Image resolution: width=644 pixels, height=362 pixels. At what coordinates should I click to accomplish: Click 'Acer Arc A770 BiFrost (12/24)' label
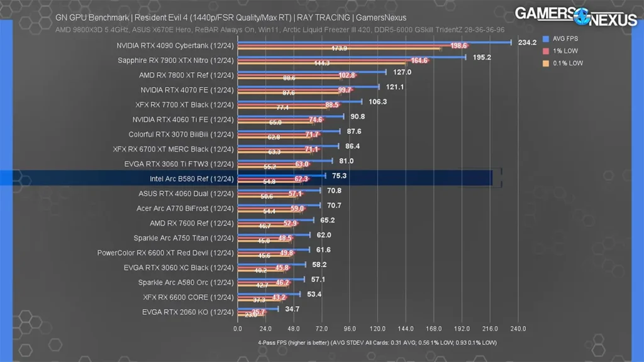186,208
